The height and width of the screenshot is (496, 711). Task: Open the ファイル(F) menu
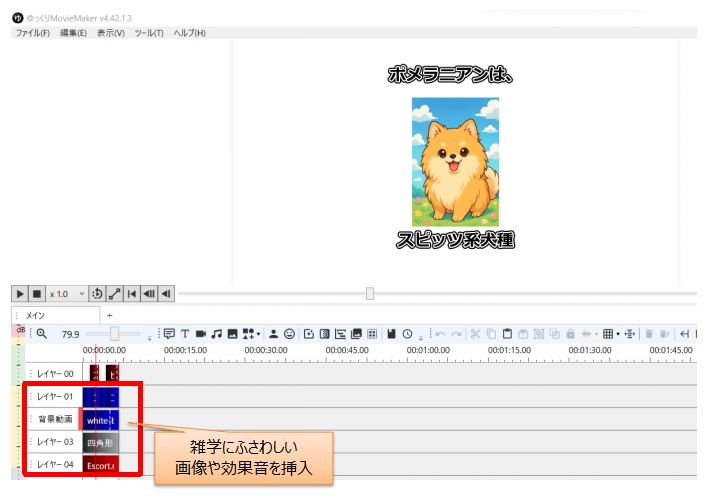click(33, 33)
